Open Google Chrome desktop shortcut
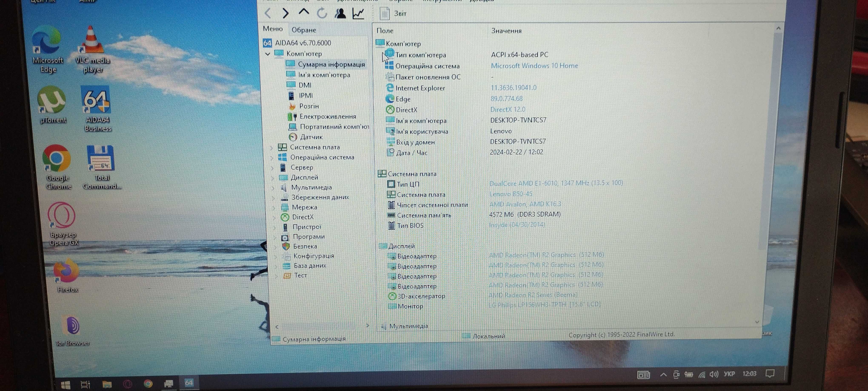 click(57, 168)
